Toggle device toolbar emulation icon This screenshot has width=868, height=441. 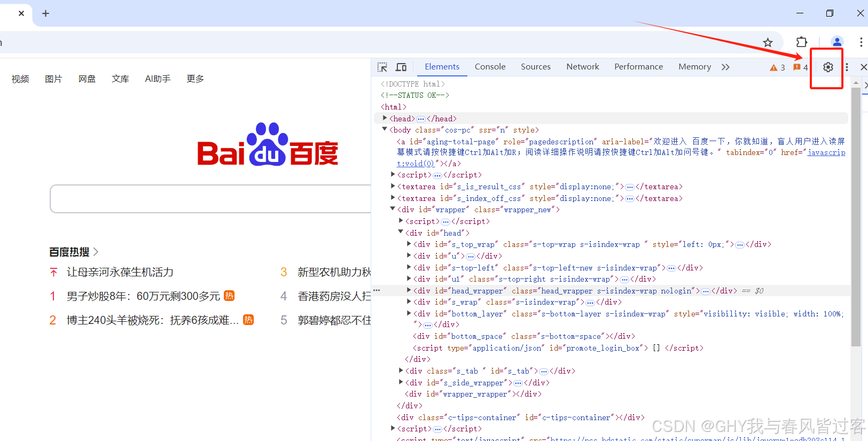coord(401,67)
